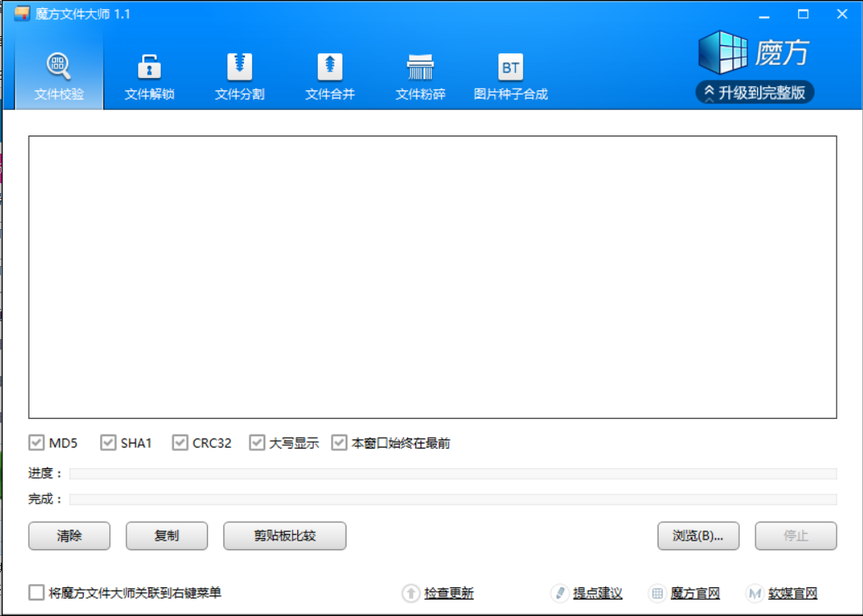Uncheck the SHA1 checkbox
Screen dimensions: 863x616
[x=108, y=443]
